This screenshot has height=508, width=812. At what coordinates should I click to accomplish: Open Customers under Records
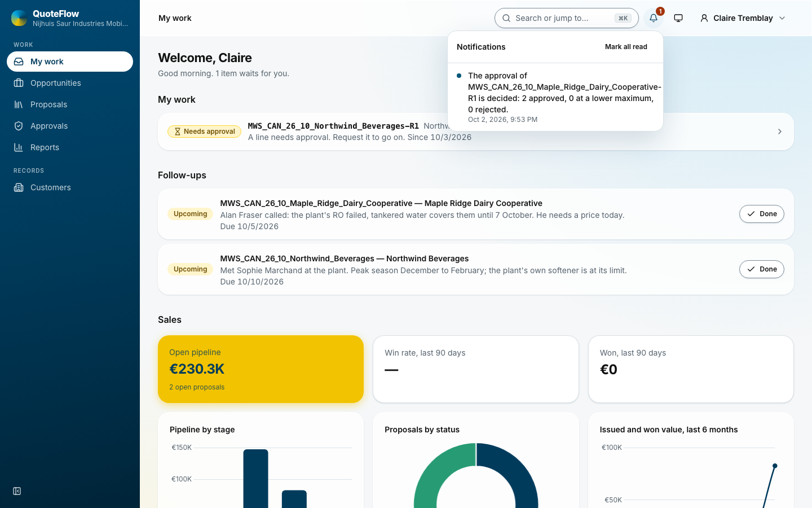click(x=70, y=187)
